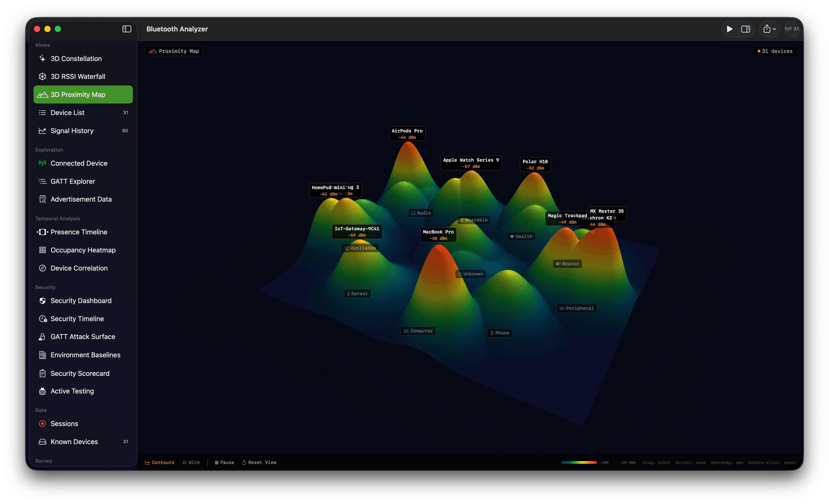
Task: Open the Device List view
Action: click(x=83, y=113)
